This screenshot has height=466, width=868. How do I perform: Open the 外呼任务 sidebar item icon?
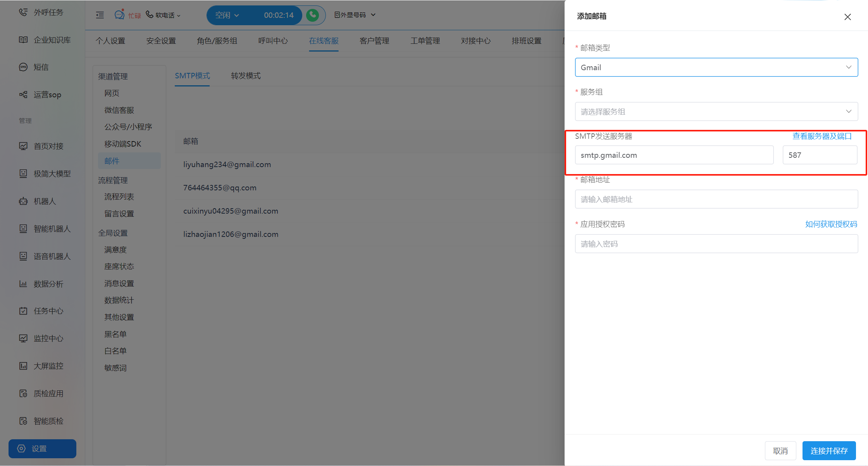(23, 12)
